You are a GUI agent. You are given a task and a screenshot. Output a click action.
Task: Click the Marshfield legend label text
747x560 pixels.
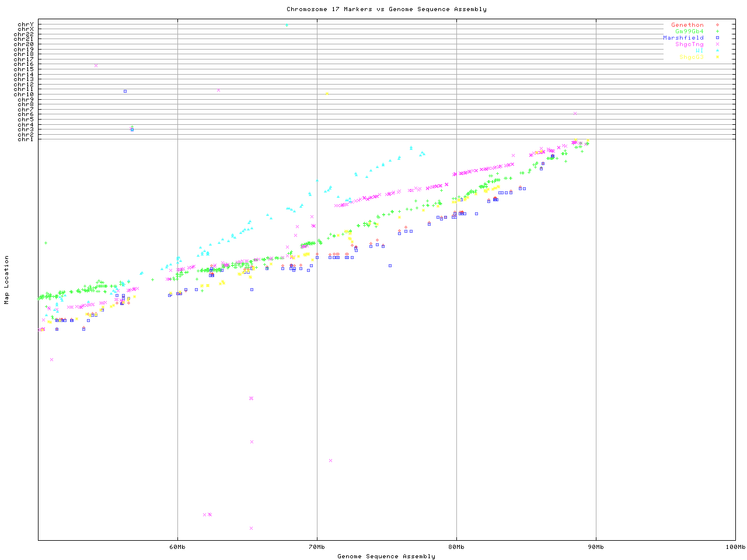click(x=683, y=38)
